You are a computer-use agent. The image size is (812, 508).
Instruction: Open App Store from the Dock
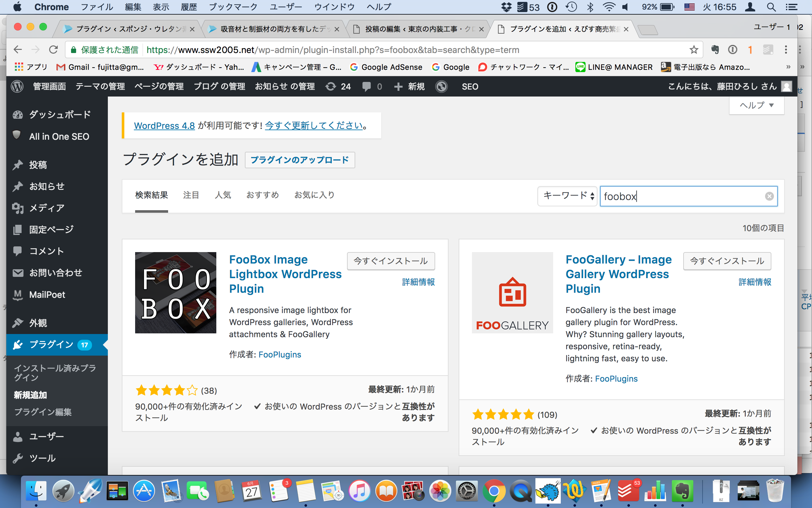(x=144, y=491)
